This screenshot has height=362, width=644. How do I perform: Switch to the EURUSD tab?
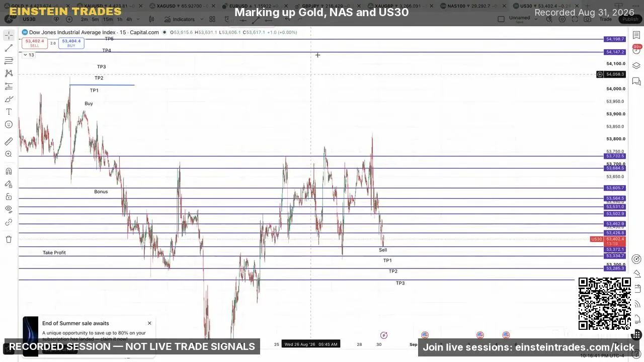pyautogui.click(x=256, y=6)
